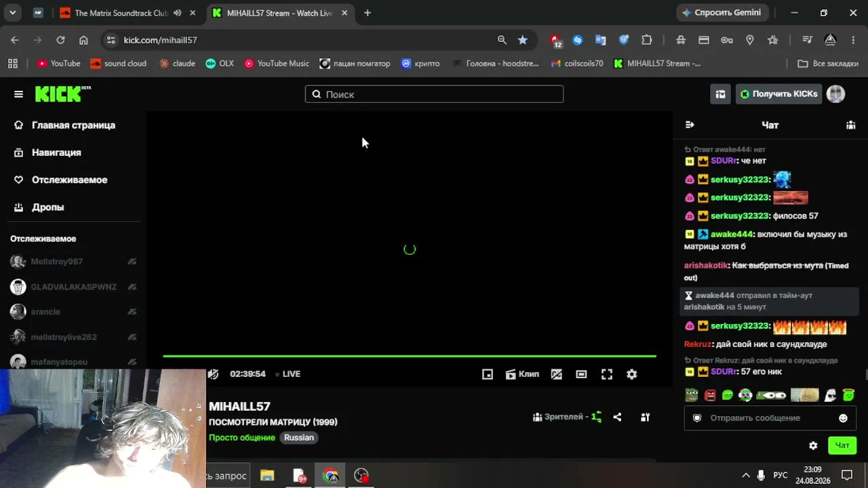Create a clip with Клип button

pyautogui.click(x=522, y=374)
